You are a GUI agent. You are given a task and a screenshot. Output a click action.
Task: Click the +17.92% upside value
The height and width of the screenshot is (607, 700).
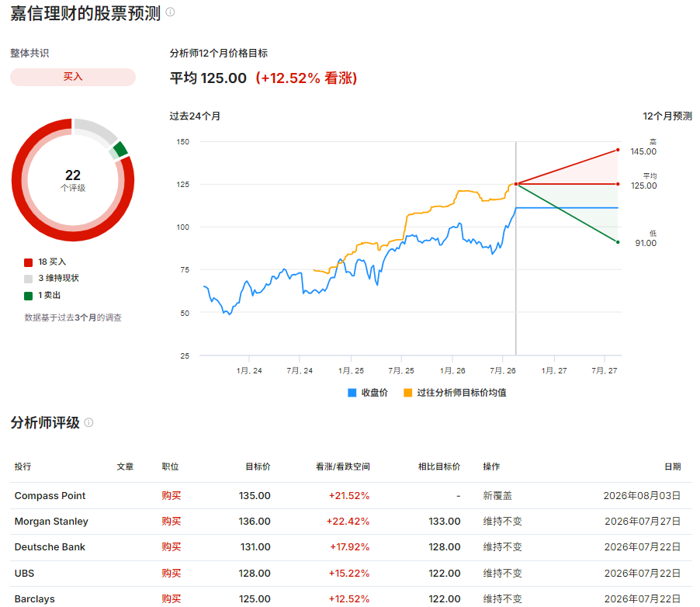click(349, 547)
